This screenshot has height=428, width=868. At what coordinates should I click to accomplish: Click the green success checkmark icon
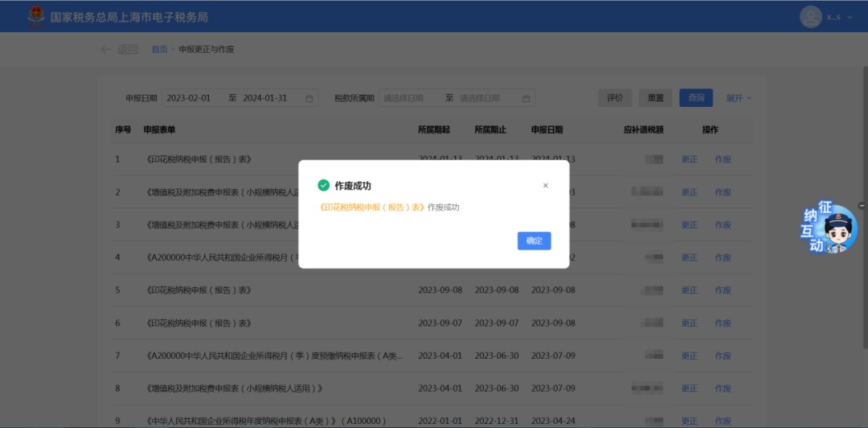coord(323,185)
